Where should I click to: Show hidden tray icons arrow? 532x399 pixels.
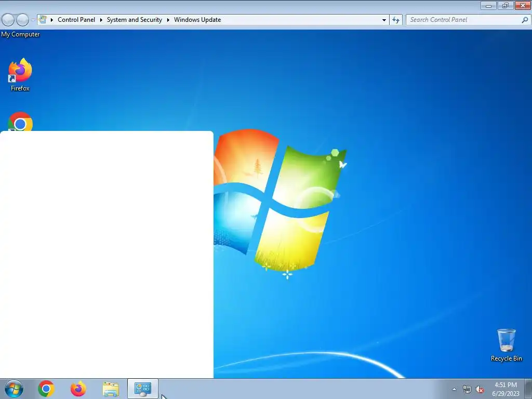point(454,389)
